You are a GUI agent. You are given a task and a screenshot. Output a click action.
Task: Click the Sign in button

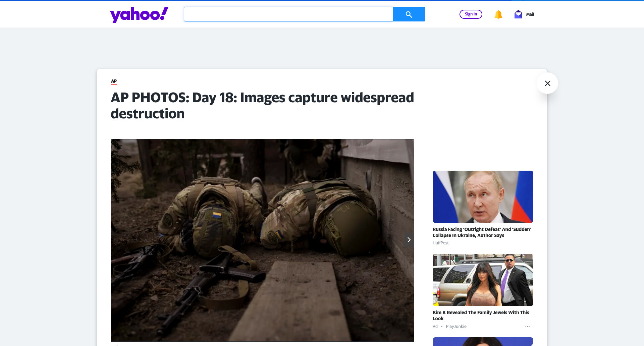471,14
